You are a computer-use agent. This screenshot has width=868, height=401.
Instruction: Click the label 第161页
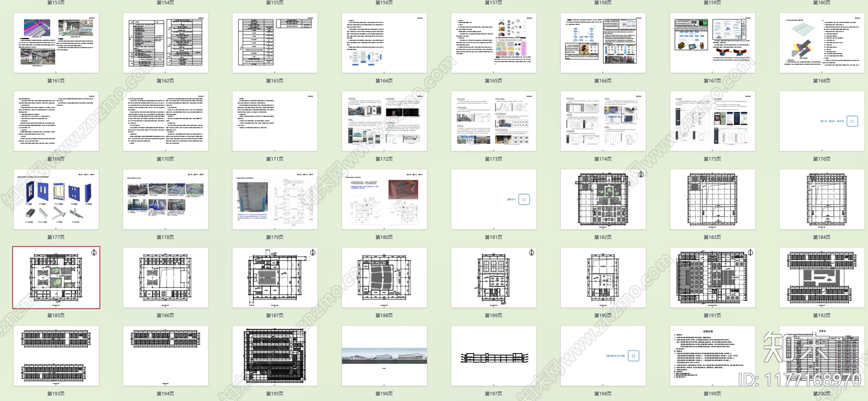56,81
